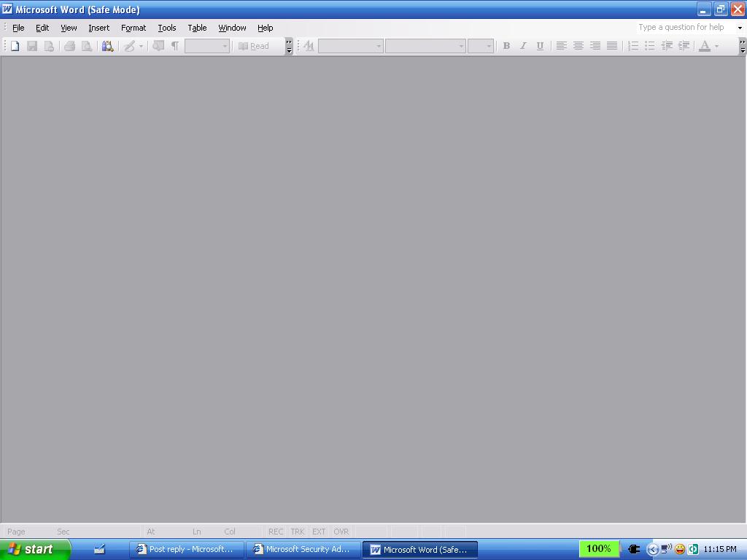Open the Font Size dropdown
The height and width of the screenshot is (560, 747).
point(489,46)
